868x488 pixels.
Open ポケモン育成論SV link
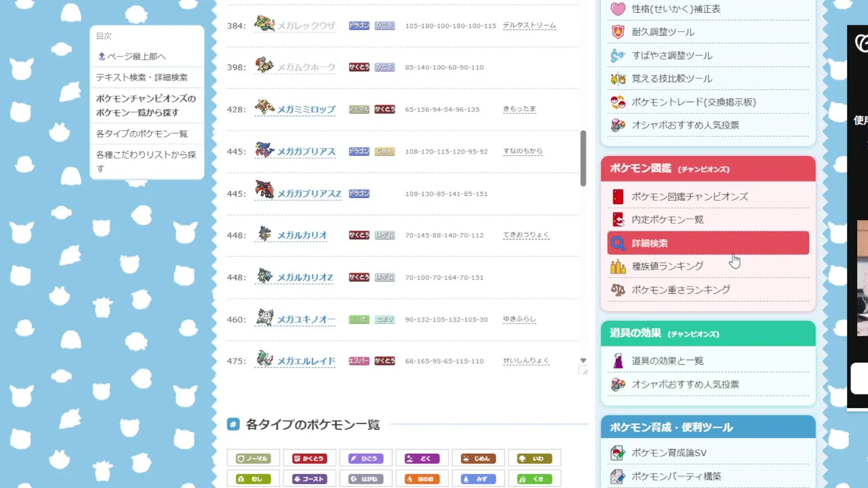669,453
